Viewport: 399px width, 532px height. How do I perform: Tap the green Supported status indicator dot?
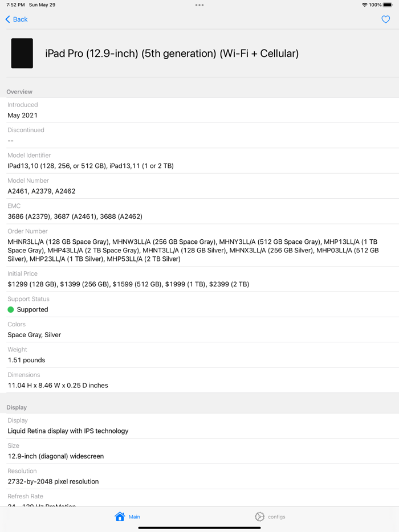click(10, 309)
